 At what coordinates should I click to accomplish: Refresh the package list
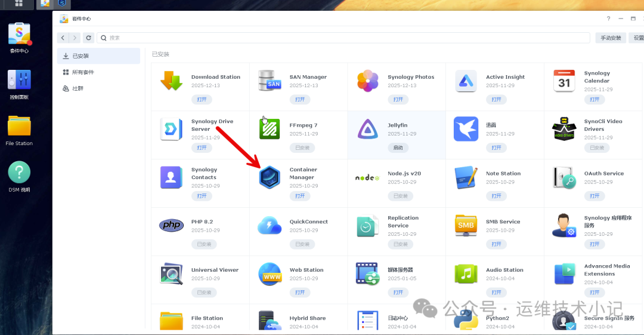(88, 38)
